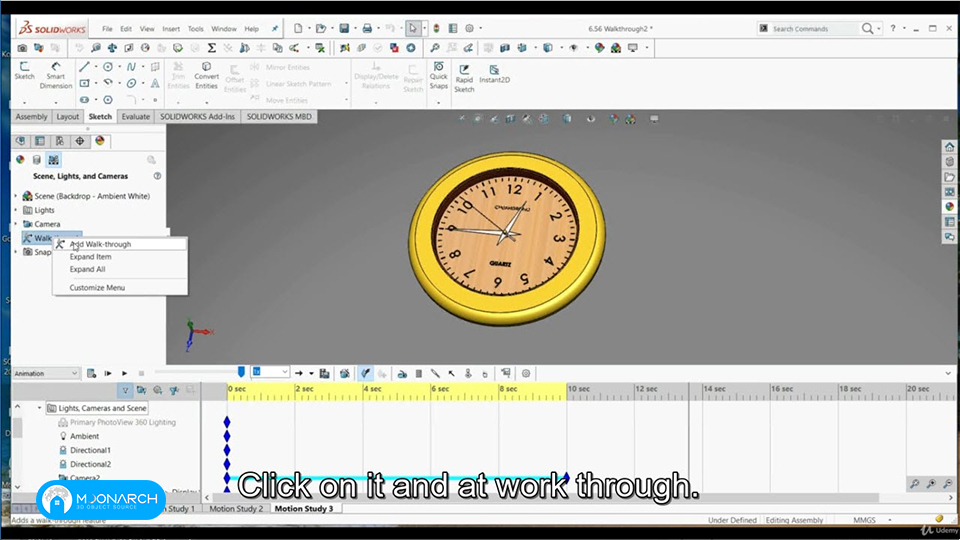Toggle the Rapid Sketch tool
The height and width of the screenshot is (540, 960).
[464, 78]
